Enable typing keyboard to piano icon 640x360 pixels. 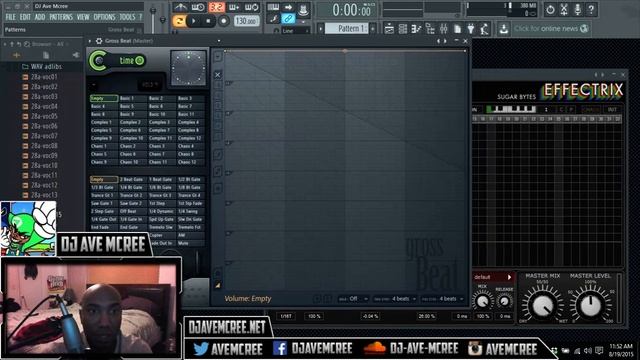(x=273, y=7)
